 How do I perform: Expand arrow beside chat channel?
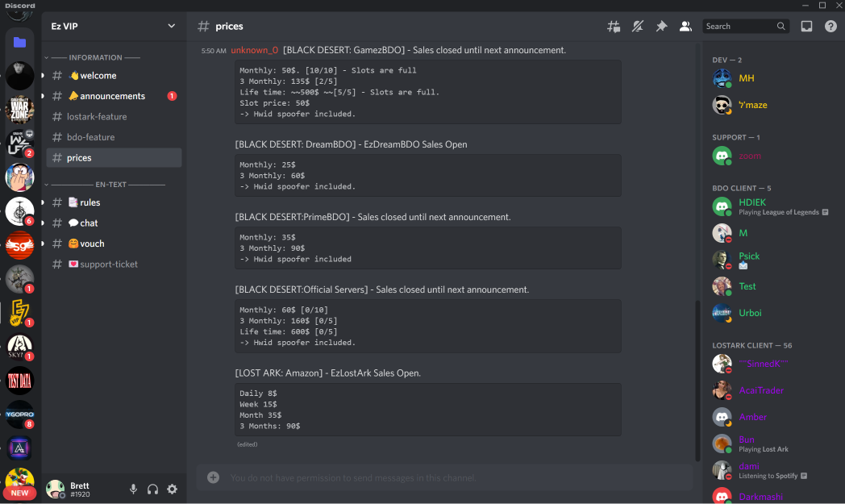pyautogui.click(x=43, y=223)
